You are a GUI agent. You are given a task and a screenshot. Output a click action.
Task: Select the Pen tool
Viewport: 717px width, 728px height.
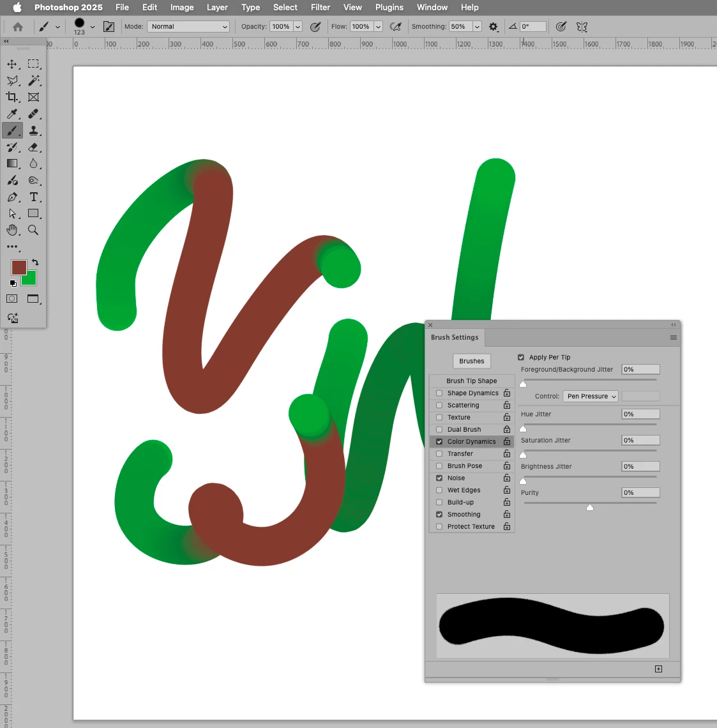(x=12, y=197)
